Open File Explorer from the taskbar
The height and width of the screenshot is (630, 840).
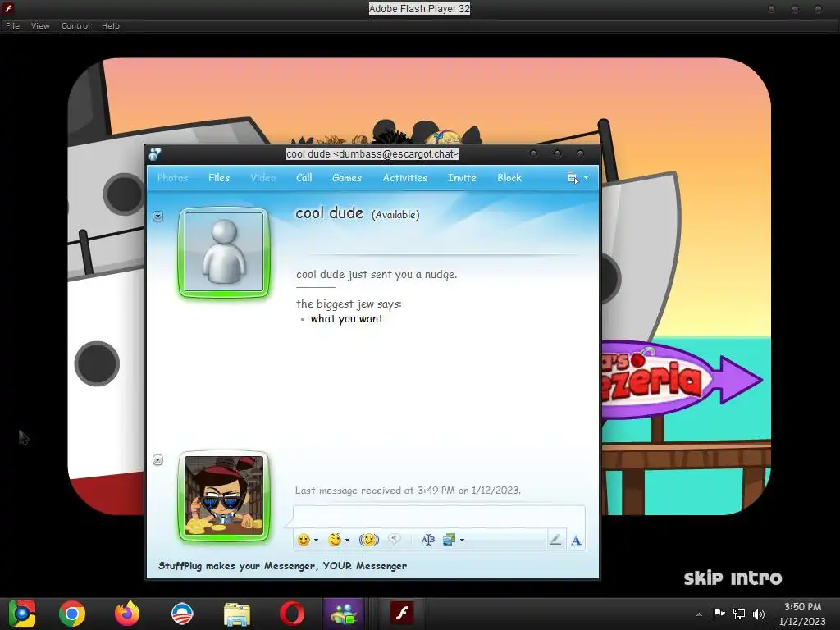[237, 614]
